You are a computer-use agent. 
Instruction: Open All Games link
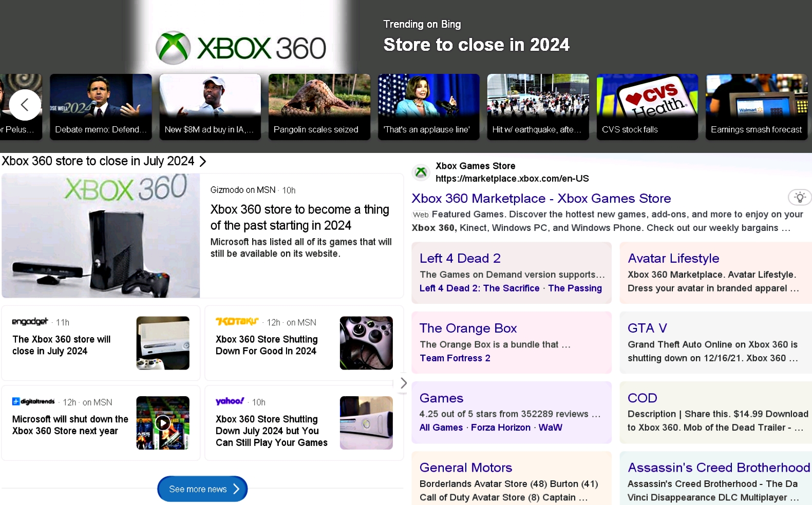pyautogui.click(x=441, y=428)
